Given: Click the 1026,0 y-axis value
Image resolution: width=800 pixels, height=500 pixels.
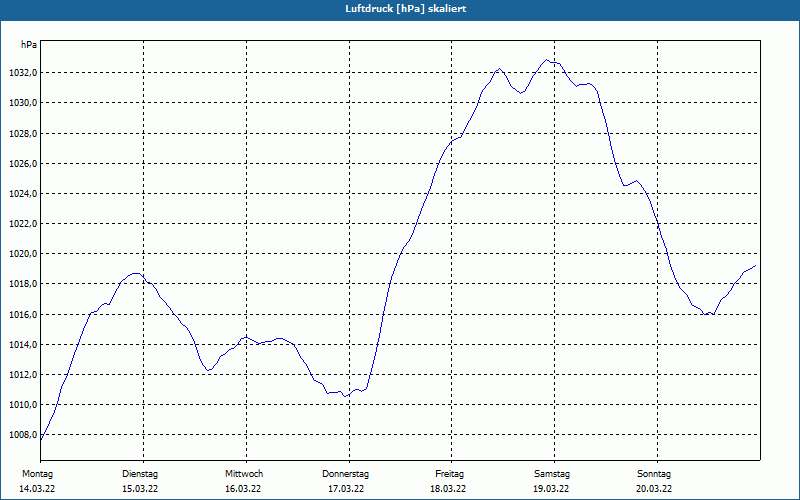Looking at the screenshot, I should point(23,164).
